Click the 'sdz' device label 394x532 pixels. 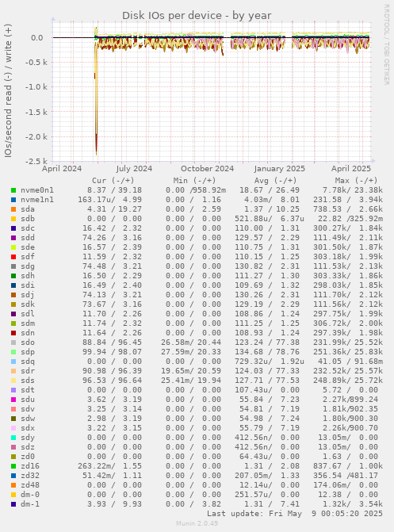[x=28, y=447]
